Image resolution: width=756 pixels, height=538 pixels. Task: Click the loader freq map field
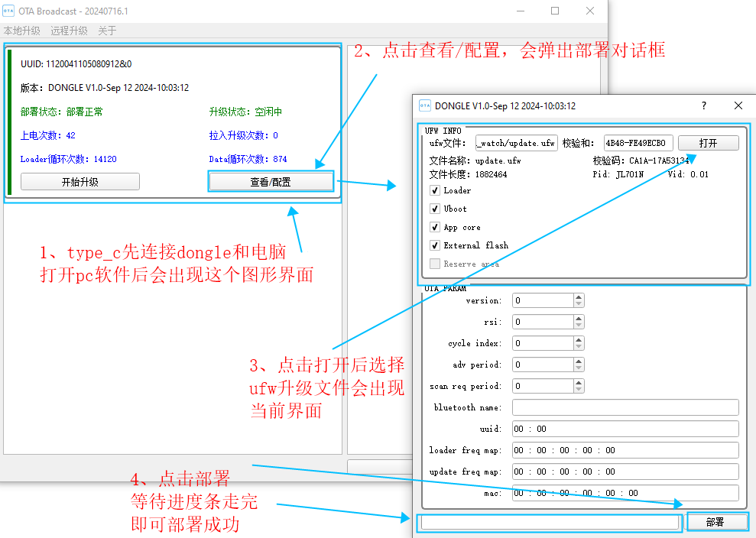(625, 450)
